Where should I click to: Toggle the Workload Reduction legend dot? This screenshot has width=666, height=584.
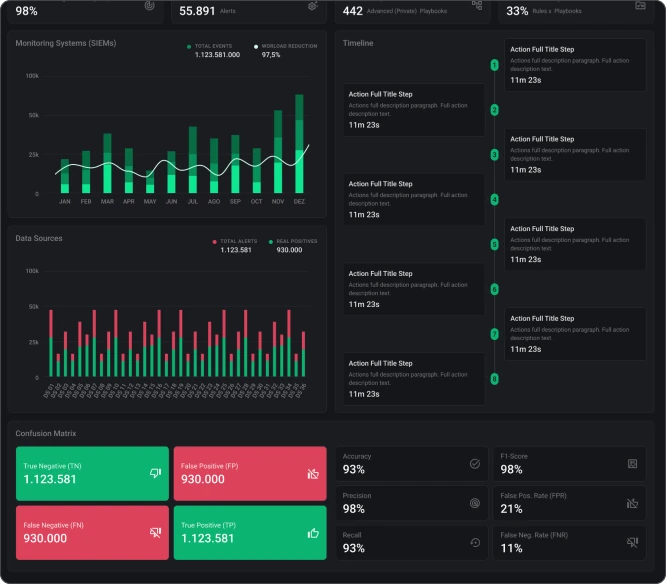coord(256,47)
